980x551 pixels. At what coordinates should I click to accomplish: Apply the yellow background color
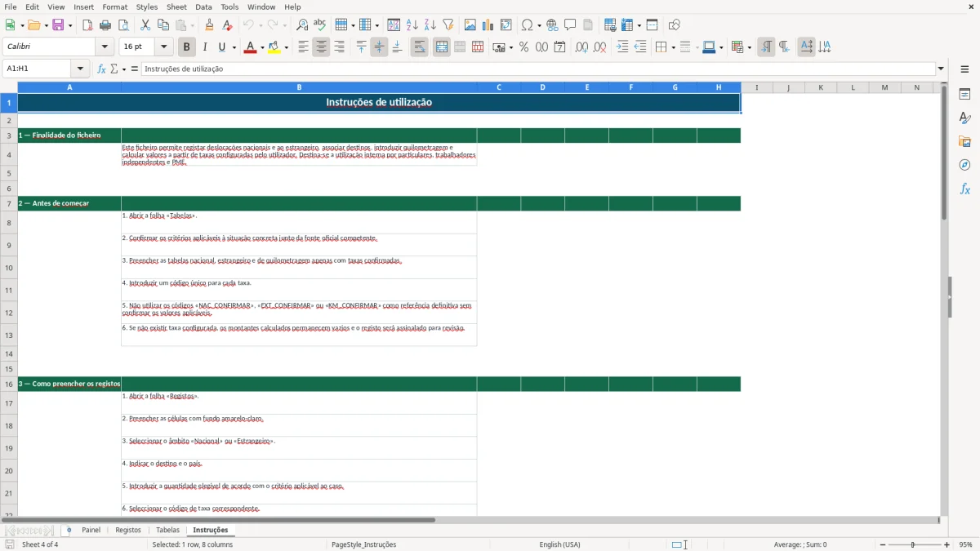coord(274,47)
